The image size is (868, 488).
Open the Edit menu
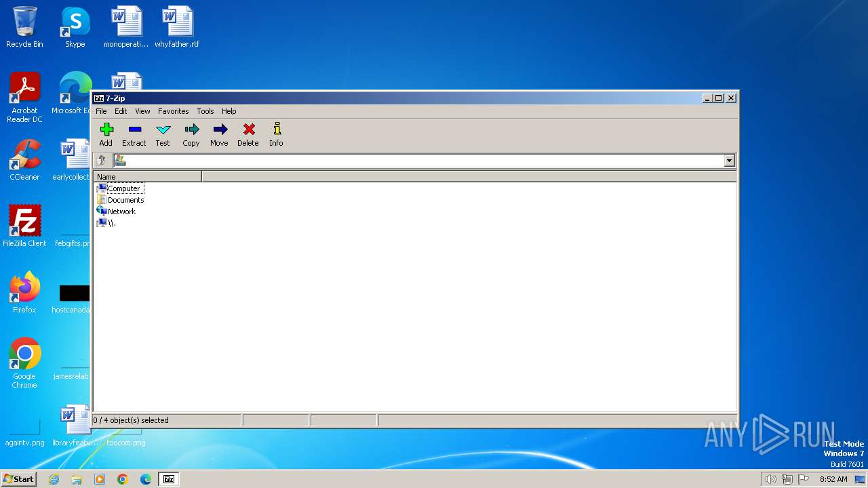click(121, 111)
